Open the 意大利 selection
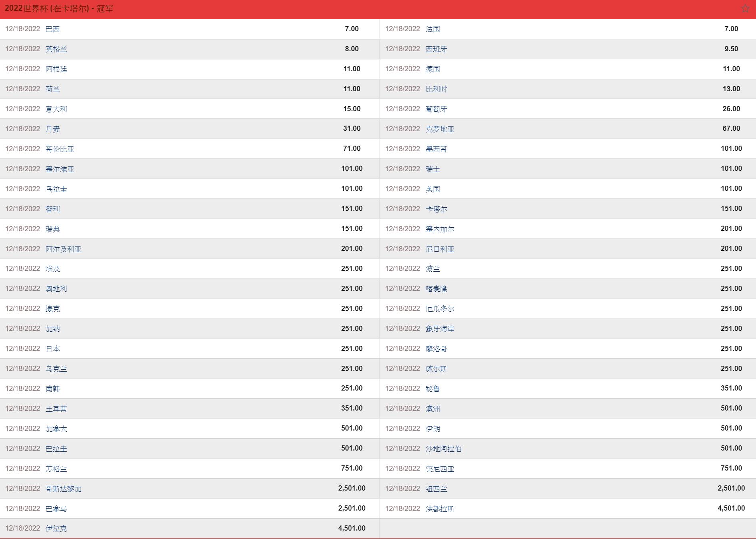The height and width of the screenshot is (539, 756). click(56, 109)
